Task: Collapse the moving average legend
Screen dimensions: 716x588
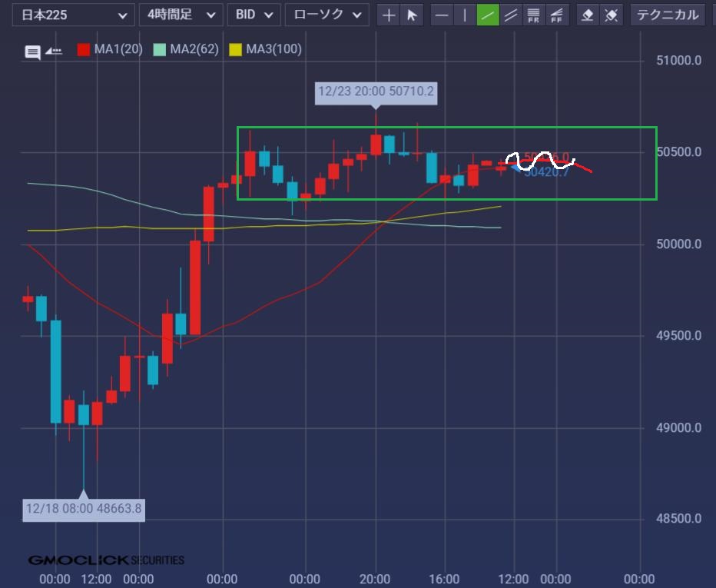Action: tap(54, 51)
